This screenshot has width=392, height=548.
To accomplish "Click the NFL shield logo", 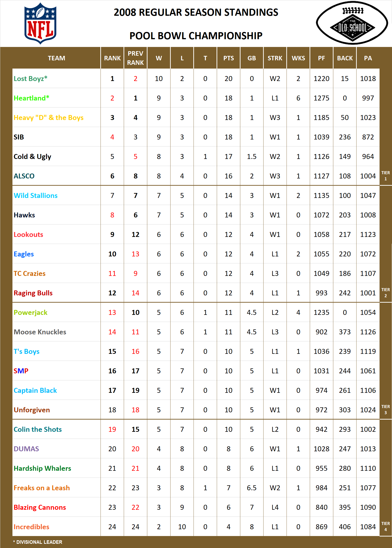I will click(x=41, y=23).
